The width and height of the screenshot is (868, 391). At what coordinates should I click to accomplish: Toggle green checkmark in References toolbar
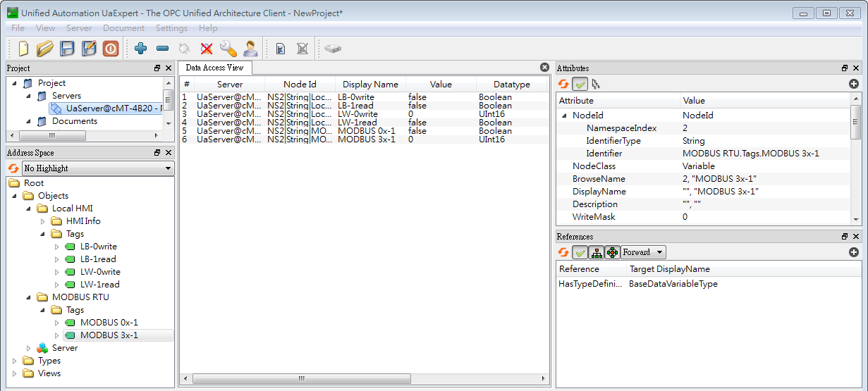580,252
